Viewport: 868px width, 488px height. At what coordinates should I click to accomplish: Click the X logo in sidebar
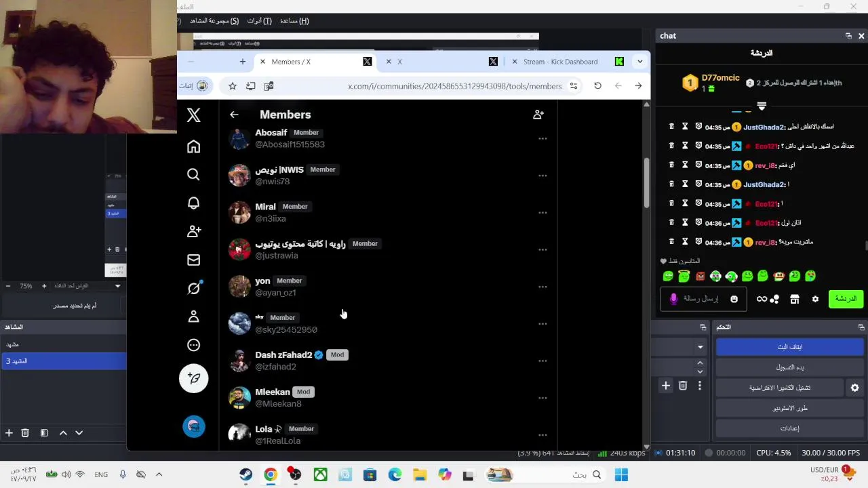tap(194, 115)
